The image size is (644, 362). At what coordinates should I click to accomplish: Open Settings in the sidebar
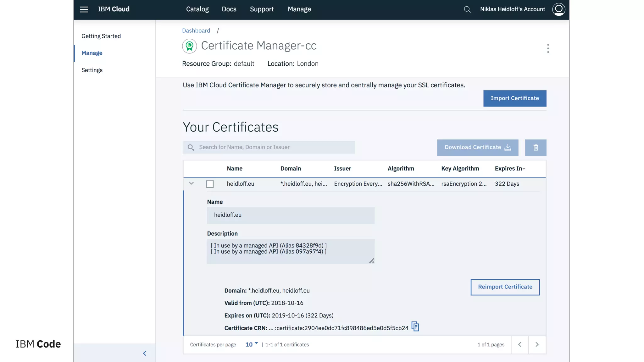click(92, 70)
